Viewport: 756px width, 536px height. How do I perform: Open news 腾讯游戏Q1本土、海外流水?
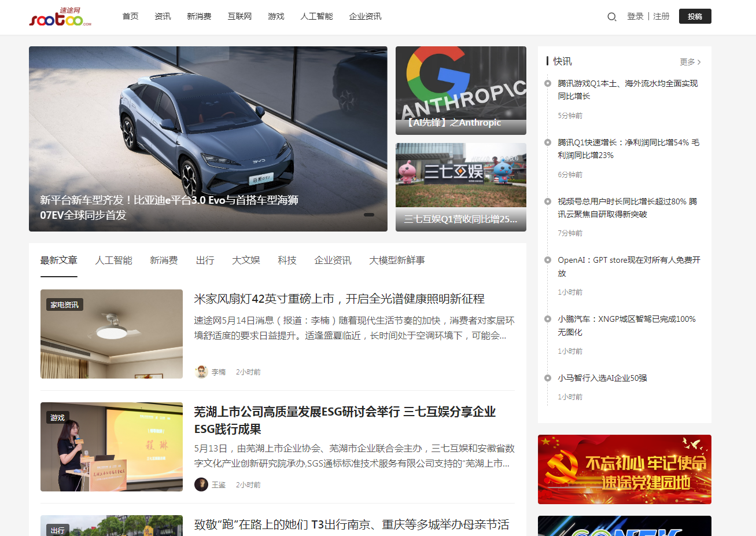pyautogui.click(x=628, y=90)
